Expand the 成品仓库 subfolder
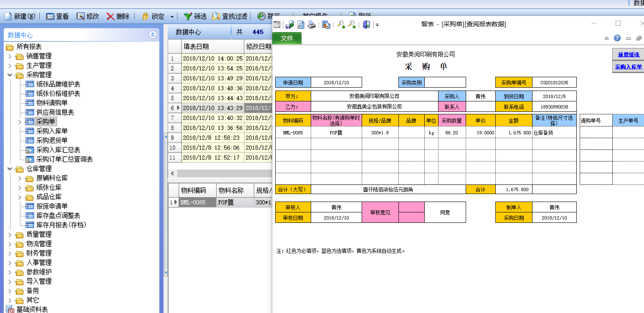This screenshot has width=644, height=313. click(x=20, y=197)
